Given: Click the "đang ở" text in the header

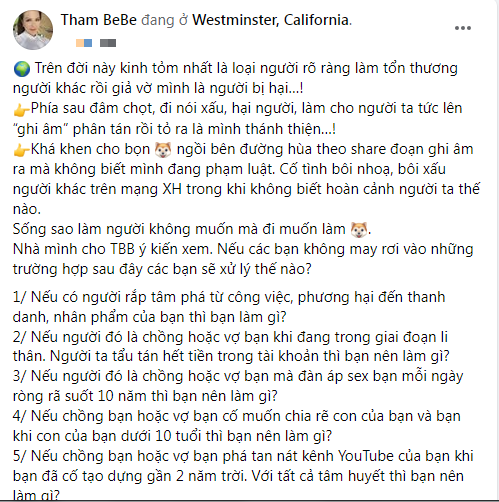Looking at the screenshot, I should click(x=165, y=20).
